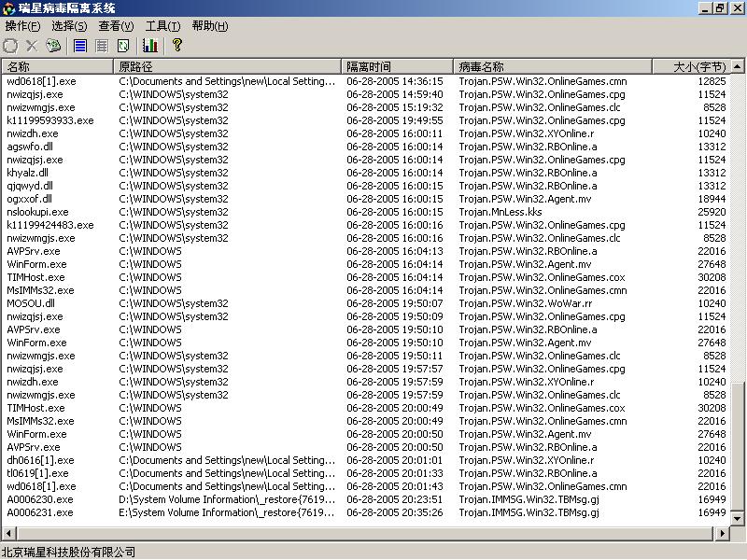Click virus name Trojan.PSW.Win32.WoWar.rr

526,304
